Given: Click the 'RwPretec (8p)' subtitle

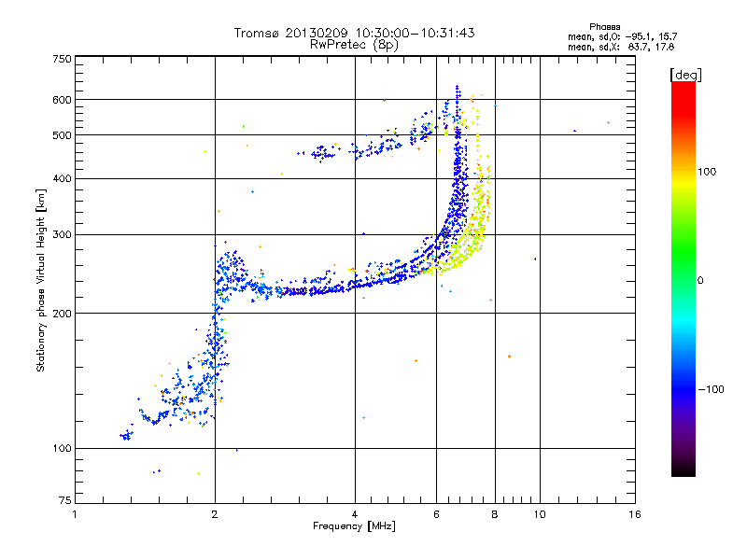Looking at the screenshot, I should click(354, 45).
